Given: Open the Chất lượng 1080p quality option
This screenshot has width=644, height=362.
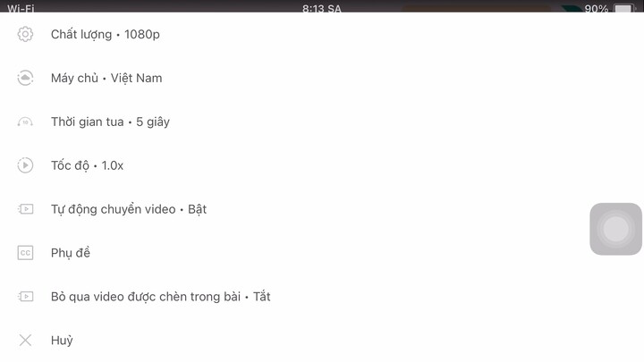Looking at the screenshot, I should click(322, 34).
